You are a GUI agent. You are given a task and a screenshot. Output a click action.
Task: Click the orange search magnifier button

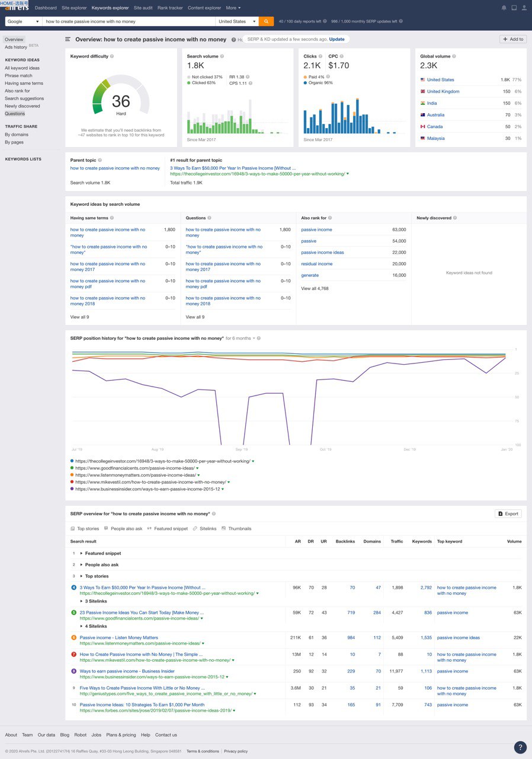tap(266, 21)
